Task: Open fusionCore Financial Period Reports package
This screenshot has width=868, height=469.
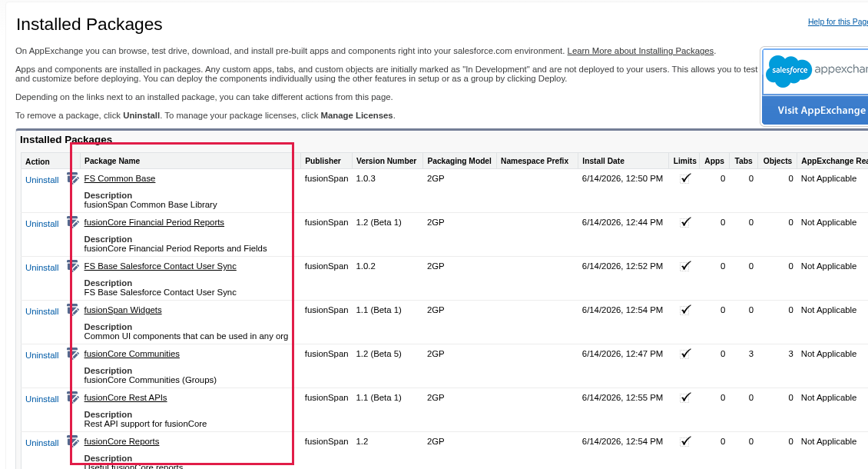Action: pos(154,222)
